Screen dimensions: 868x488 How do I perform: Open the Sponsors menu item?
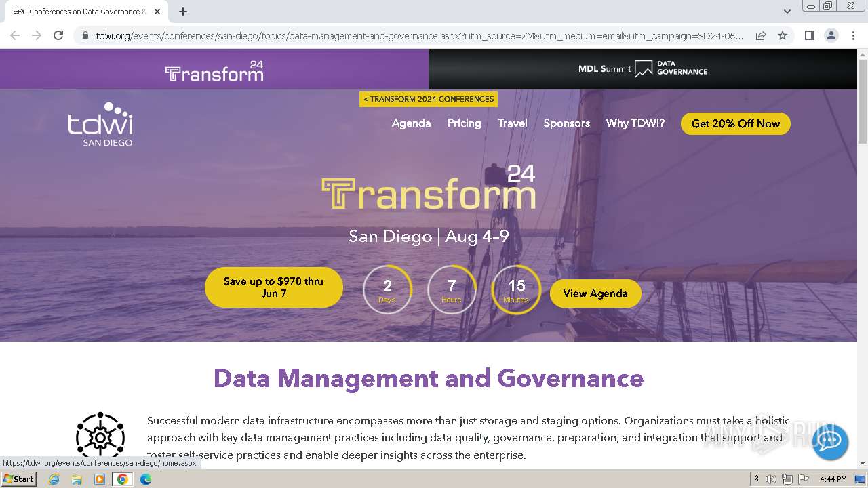[567, 123]
